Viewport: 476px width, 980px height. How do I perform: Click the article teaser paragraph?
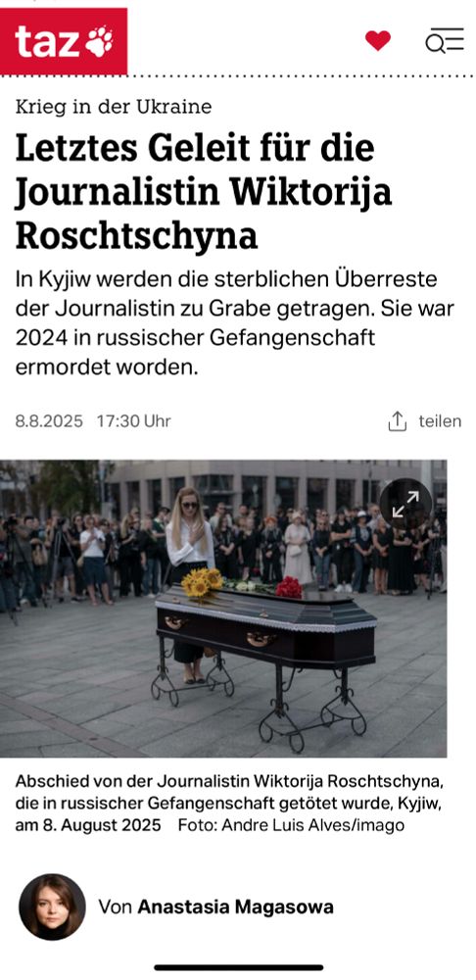click(234, 323)
